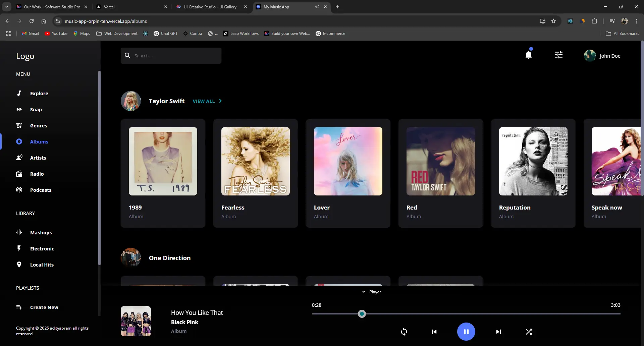Viewport: 644px width, 346px height.
Task: Click the browser Reload page icon
Action: 32,21
